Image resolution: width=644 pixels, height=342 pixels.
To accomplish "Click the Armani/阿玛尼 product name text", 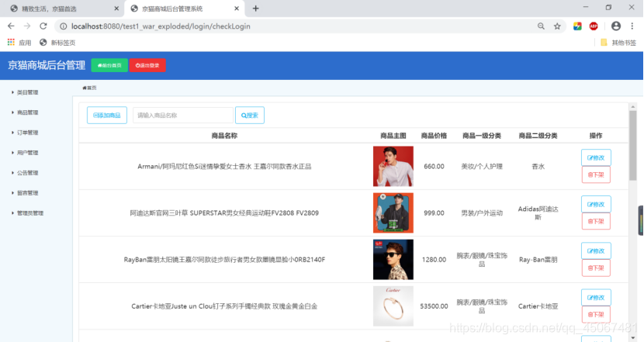I will pyautogui.click(x=224, y=166).
